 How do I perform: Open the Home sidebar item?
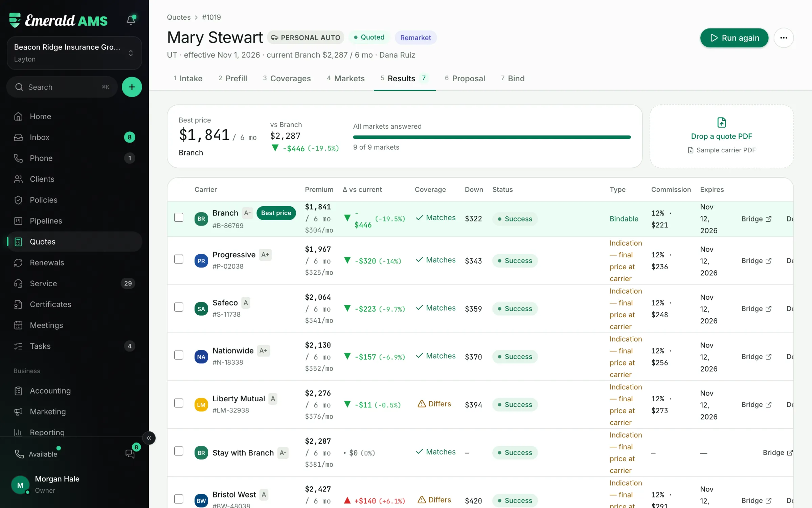tap(74, 117)
